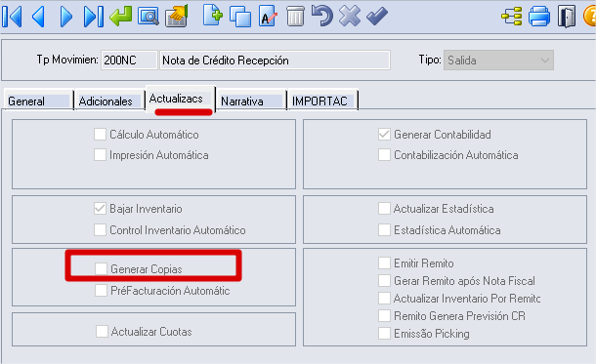Click the Tp Movimien label

point(67,60)
